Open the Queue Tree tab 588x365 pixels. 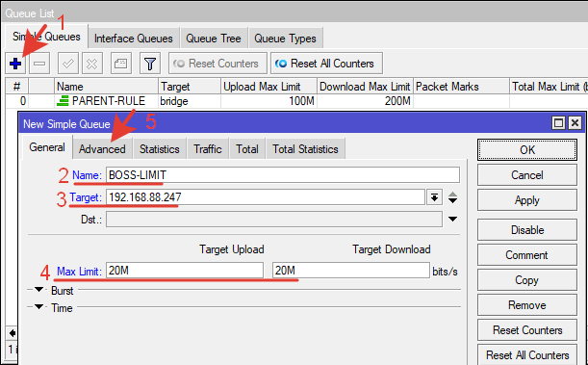[214, 39]
